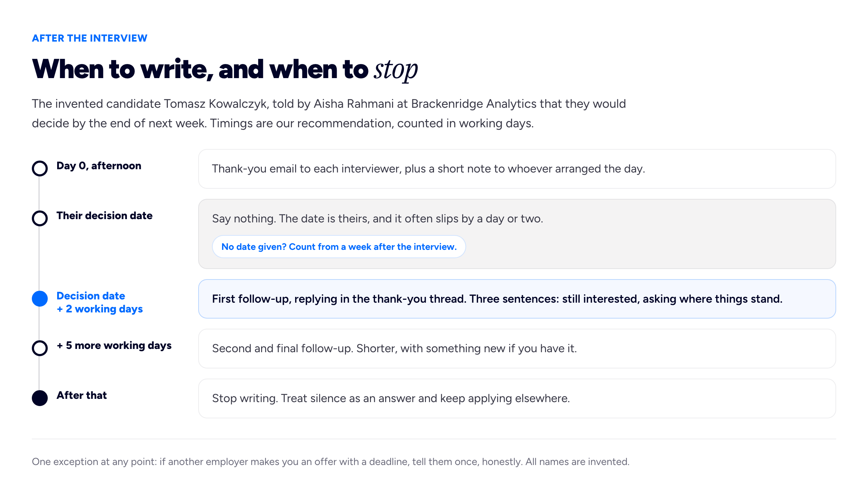
Task: Click the + 5 more working days label
Action: pyautogui.click(x=114, y=345)
